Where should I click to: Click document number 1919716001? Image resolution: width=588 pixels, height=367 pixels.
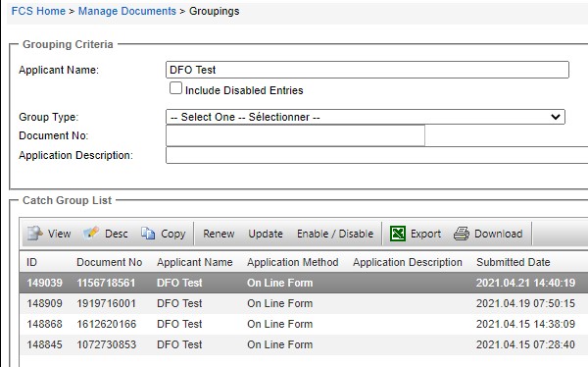point(106,303)
